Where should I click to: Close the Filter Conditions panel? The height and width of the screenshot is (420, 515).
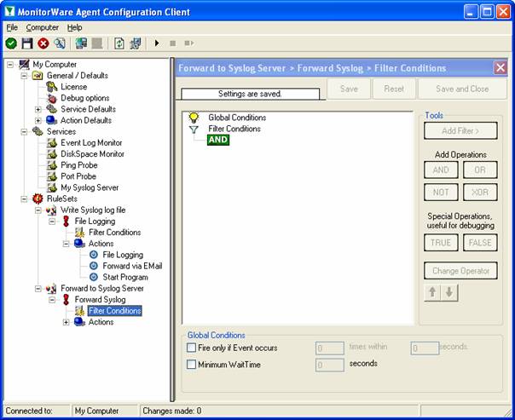click(501, 67)
